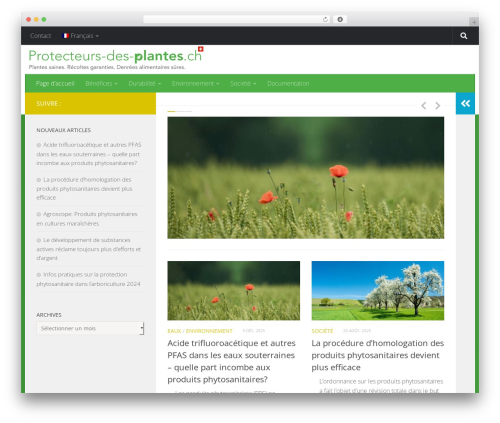Click the Protecteurs-des-plantes.ch logo

115,55
